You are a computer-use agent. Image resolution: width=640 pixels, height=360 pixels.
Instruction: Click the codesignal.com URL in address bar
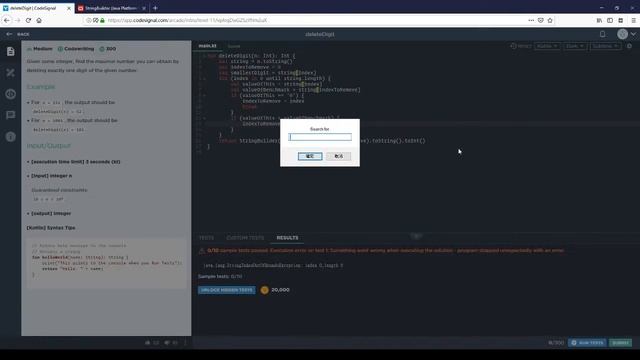point(187,20)
